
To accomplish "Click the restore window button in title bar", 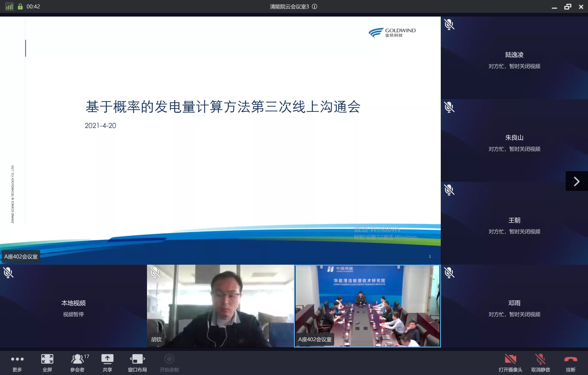I will click(x=568, y=7).
